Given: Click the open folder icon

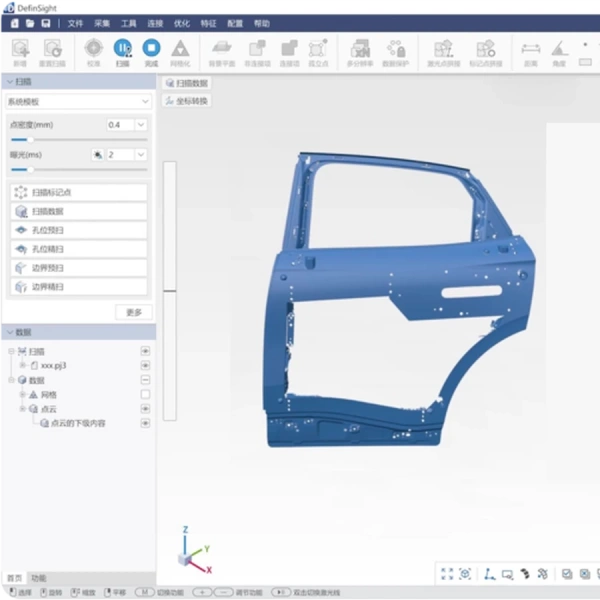Looking at the screenshot, I should pos(30,23).
